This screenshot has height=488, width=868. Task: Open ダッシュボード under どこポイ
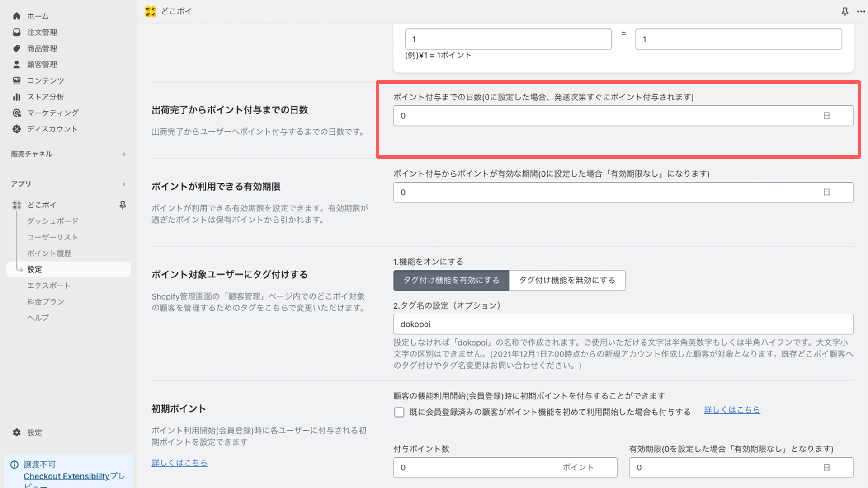click(53, 221)
